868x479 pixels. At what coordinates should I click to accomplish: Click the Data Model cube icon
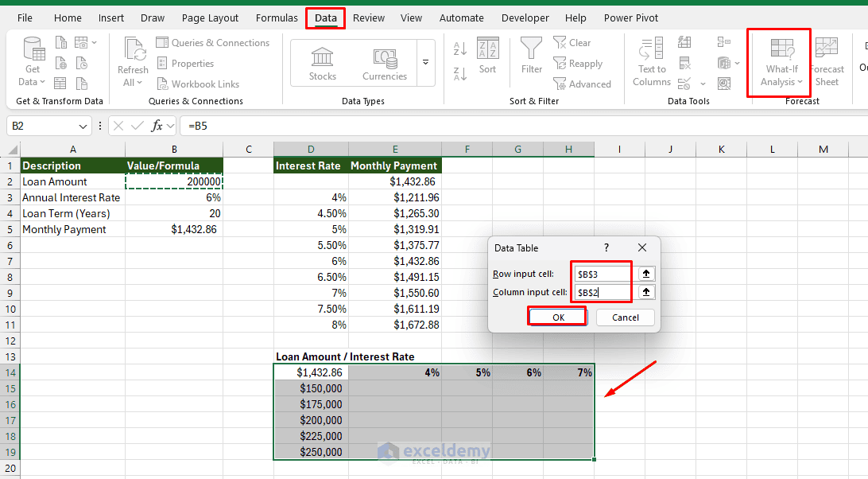coord(724,63)
